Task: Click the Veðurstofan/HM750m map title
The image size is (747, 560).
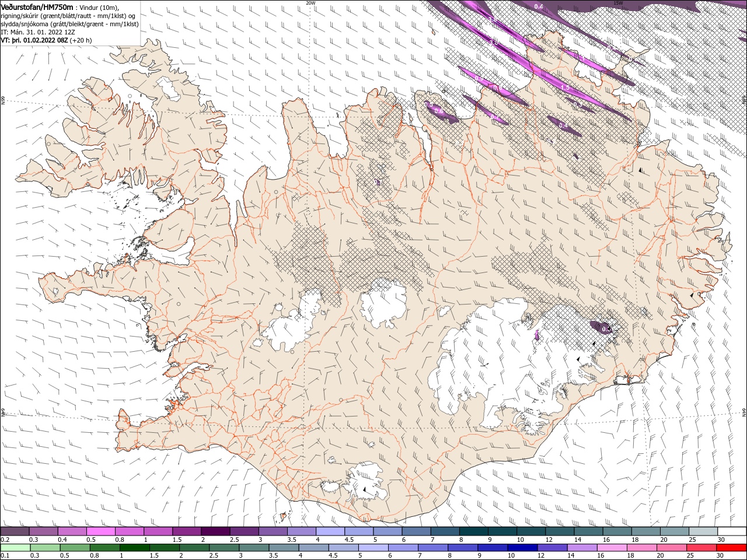Action: pyautogui.click(x=37, y=6)
